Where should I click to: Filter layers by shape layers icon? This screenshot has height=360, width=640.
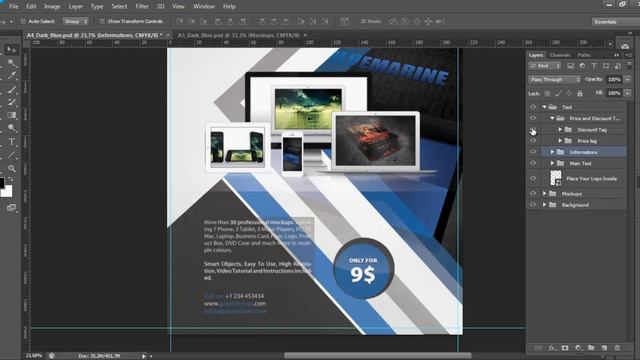tap(606, 66)
